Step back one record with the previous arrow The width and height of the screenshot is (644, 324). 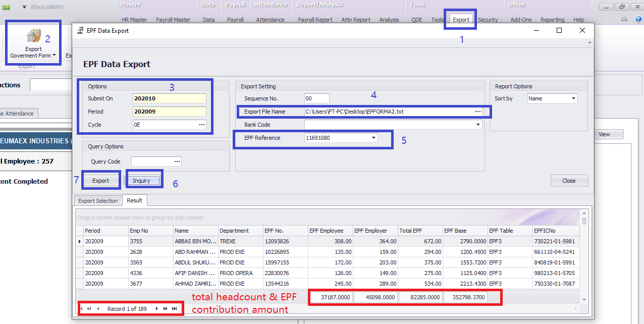coord(97,308)
